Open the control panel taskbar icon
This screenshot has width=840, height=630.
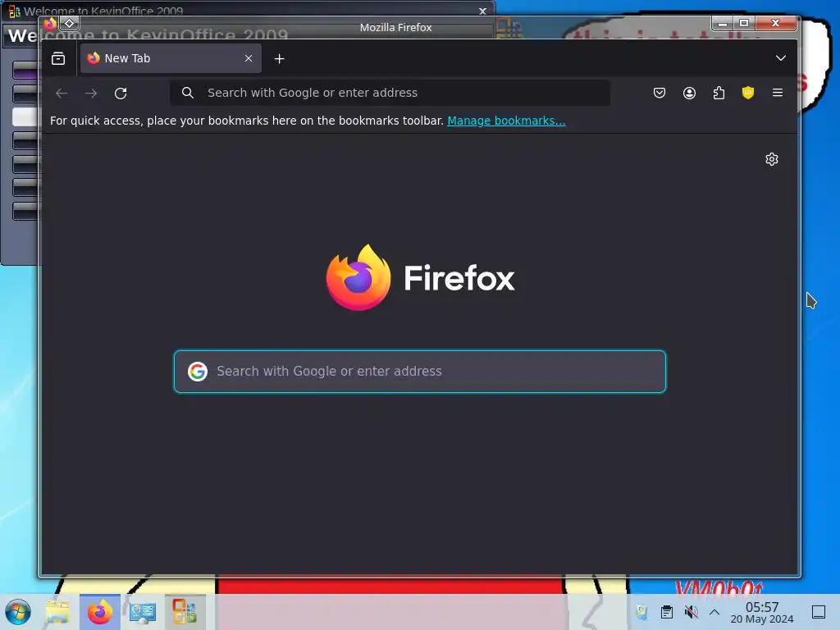click(143, 612)
